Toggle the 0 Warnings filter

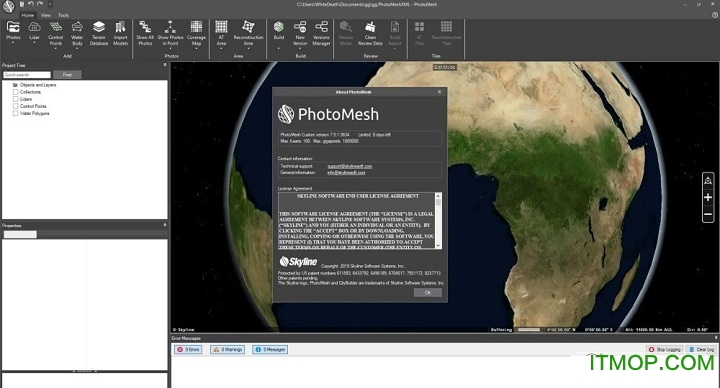(x=228, y=349)
